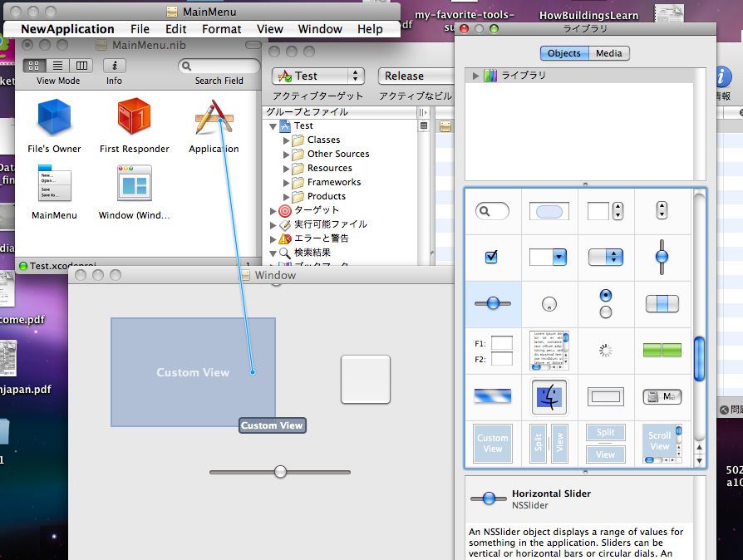743x560 pixels.
Task: Switch to the Media tab
Action: point(609,53)
